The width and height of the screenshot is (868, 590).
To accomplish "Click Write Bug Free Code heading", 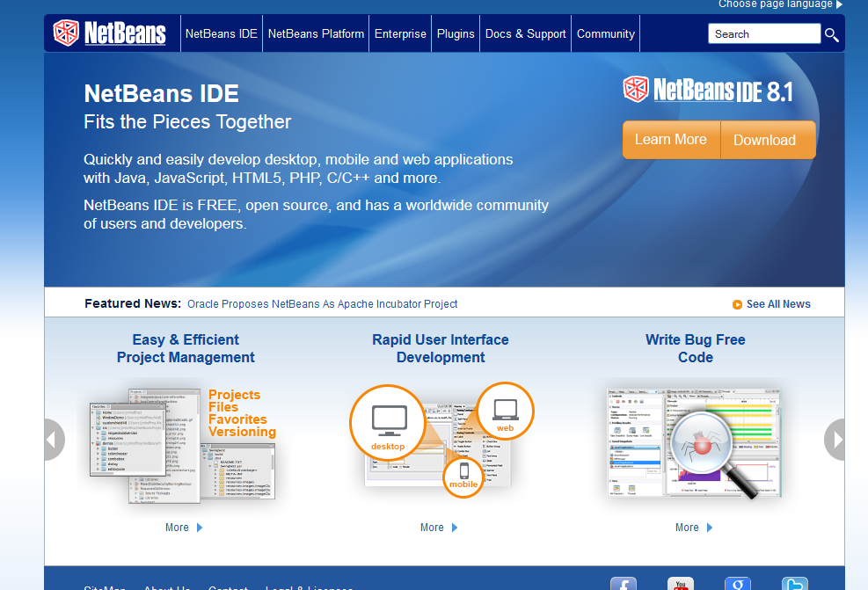I will click(x=696, y=349).
